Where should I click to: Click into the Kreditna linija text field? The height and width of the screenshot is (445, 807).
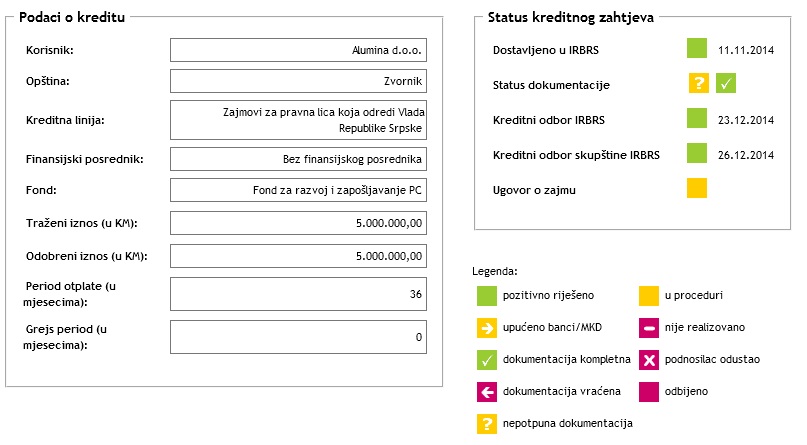pyautogui.click(x=298, y=120)
